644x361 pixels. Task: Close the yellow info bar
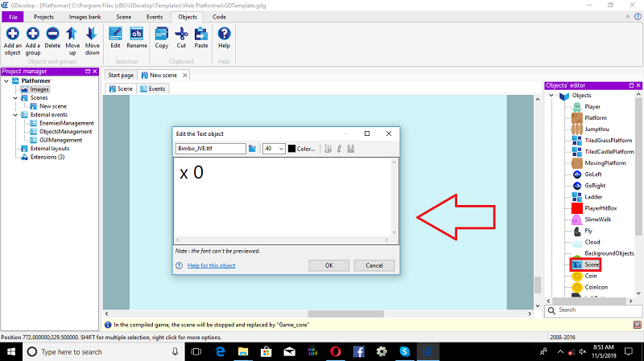coord(637,325)
